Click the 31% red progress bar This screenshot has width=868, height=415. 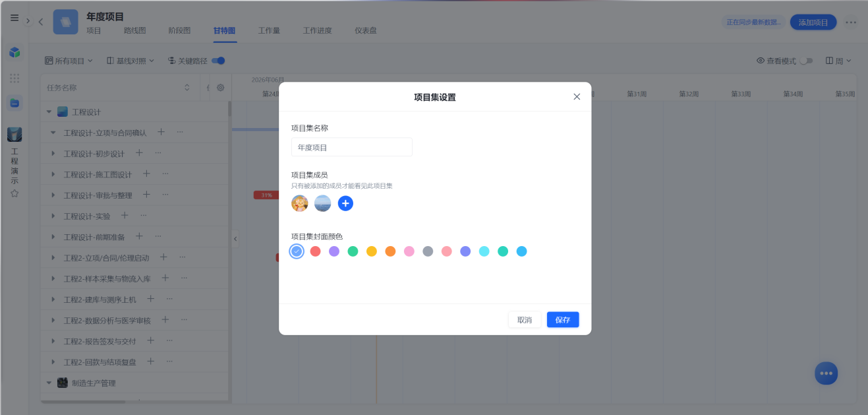point(266,195)
